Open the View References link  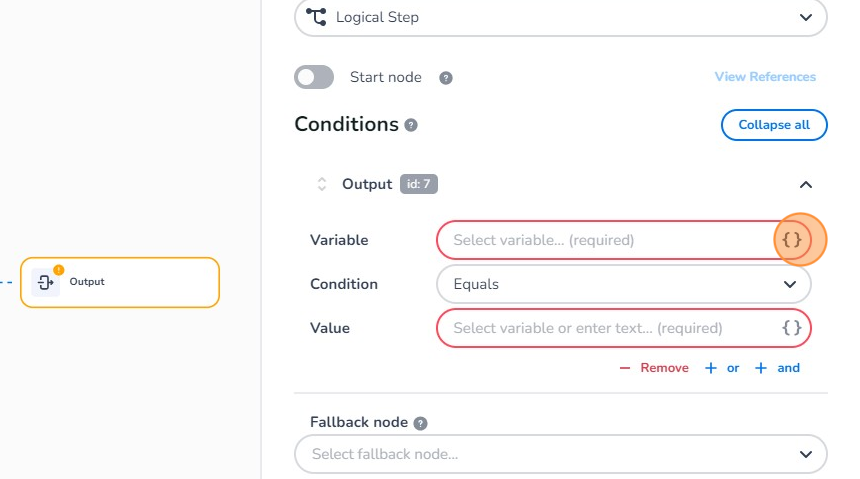coord(765,77)
